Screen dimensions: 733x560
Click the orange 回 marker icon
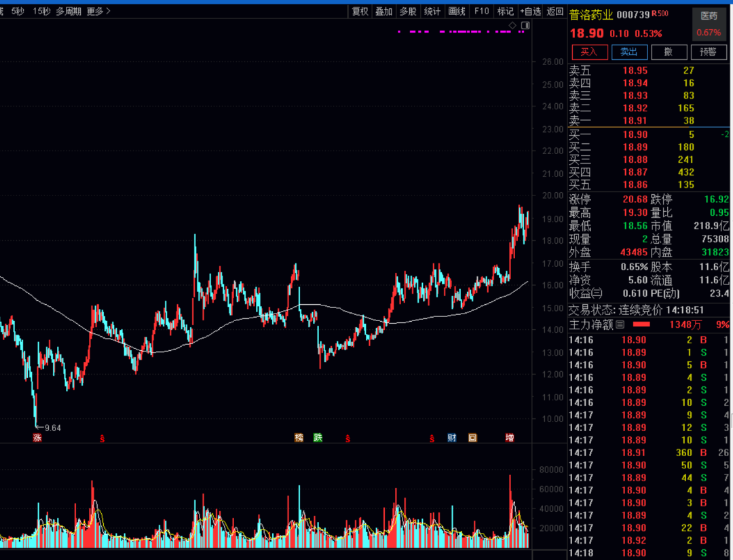(x=472, y=438)
